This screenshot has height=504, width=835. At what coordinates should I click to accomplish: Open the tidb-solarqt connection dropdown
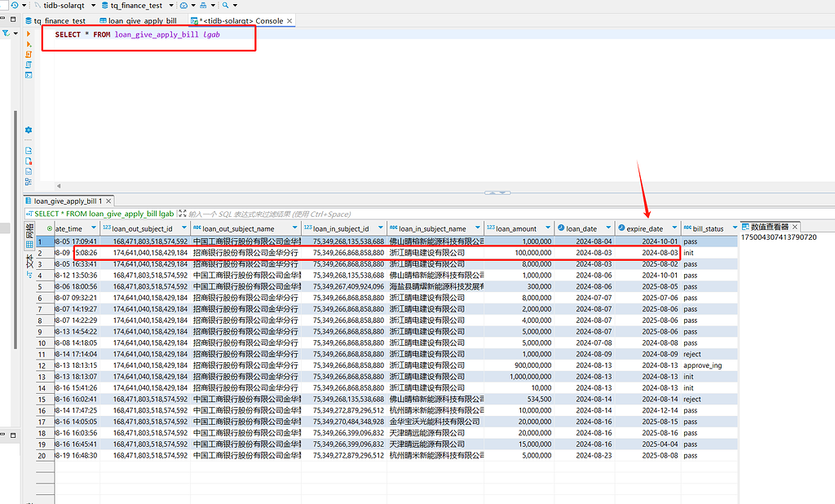click(93, 5)
